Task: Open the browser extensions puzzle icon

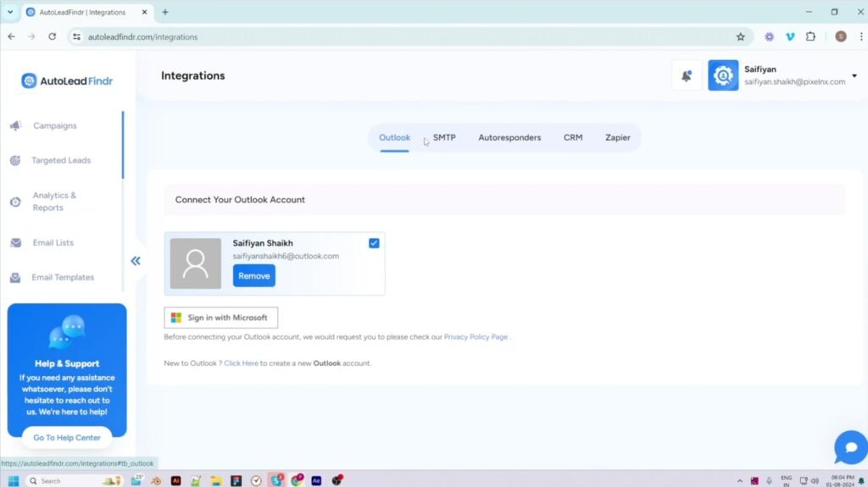Action: click(x=810, y=36)
